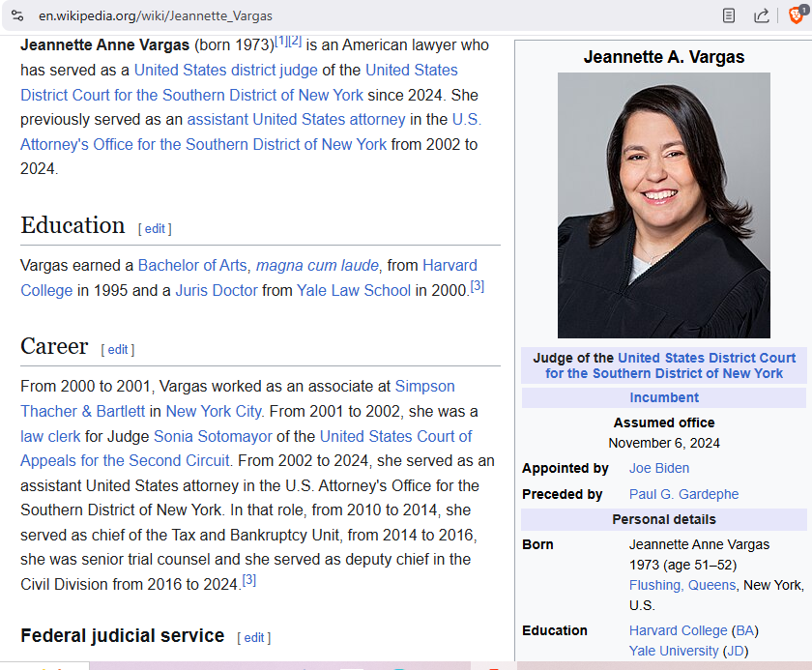
Task: Open the 'Joe Biden' link
Action: pos(658,468)
